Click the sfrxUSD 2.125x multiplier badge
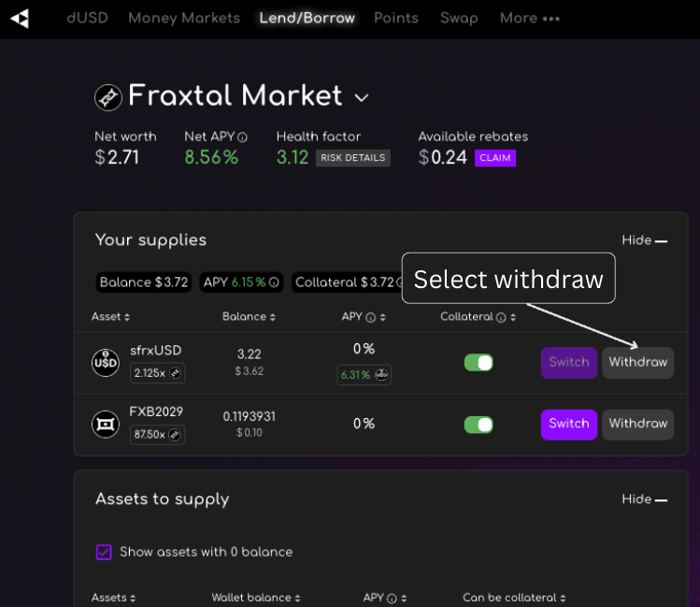This screenshot has width=700, height=607. (157, 373)
